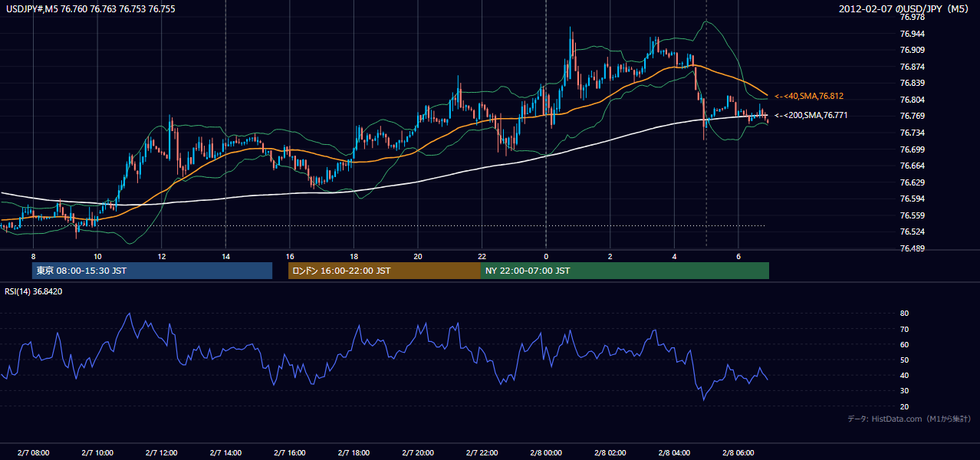Click the RSI(14) 36.8420 indicator label

(x=34, y=291)
